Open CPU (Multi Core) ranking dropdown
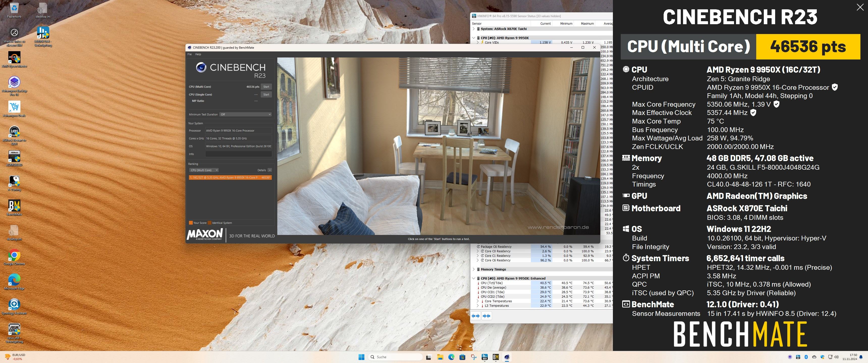The width and height of the screenshot is (868, 363). (x=204, y=170)
